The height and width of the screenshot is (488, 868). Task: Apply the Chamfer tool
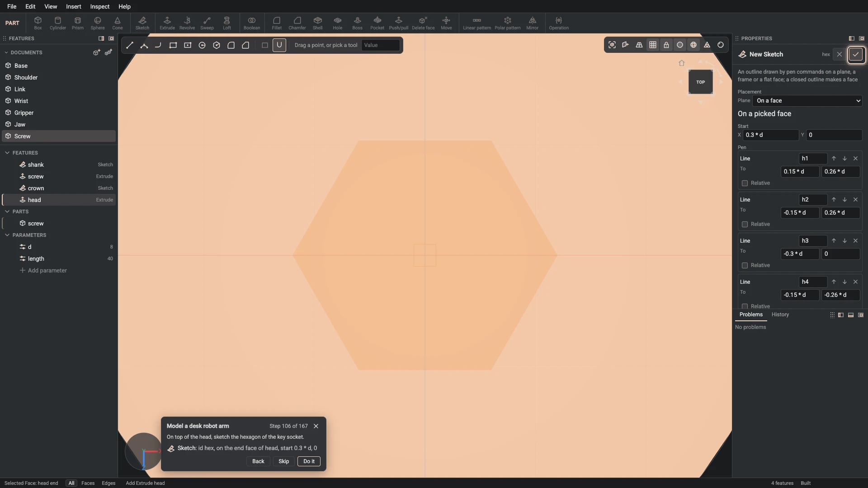pos(297,23)
